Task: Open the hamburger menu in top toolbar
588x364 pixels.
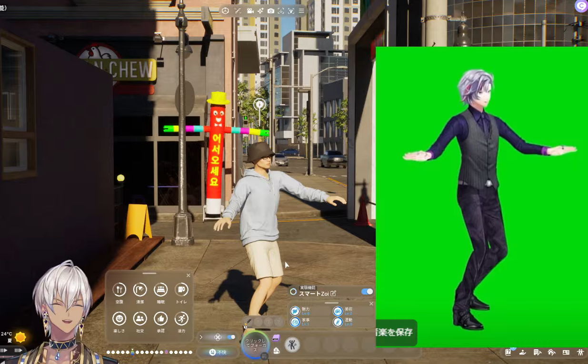Action: [301, 11]
